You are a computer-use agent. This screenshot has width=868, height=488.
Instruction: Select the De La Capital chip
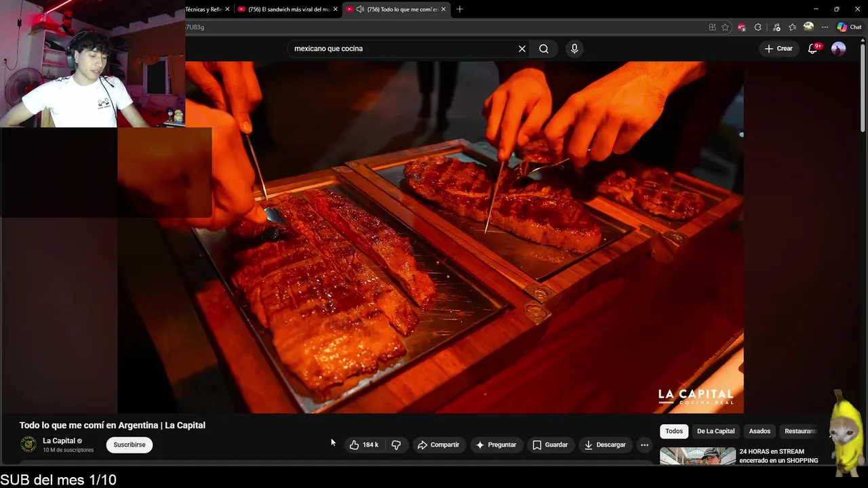click(715, 431)
